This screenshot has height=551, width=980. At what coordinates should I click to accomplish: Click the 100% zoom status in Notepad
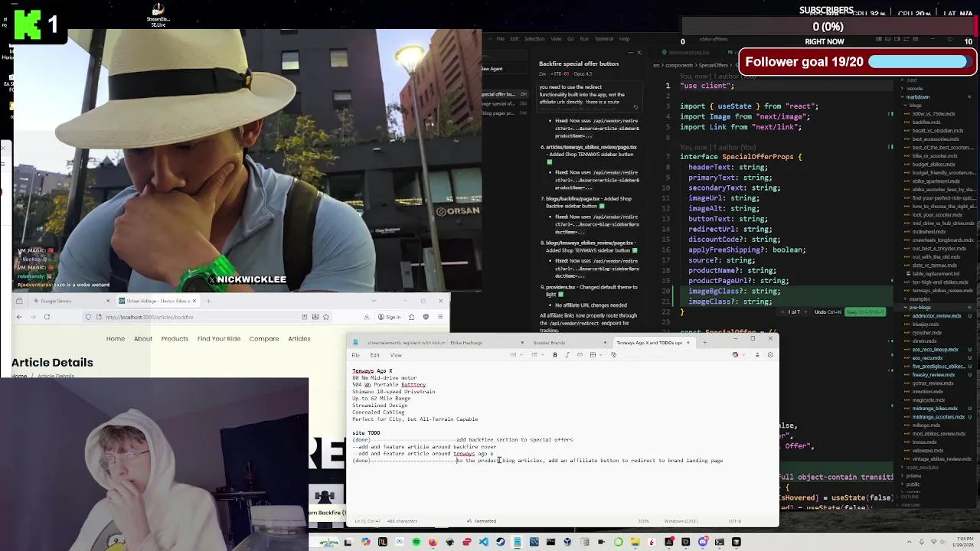tap(643, 521)
